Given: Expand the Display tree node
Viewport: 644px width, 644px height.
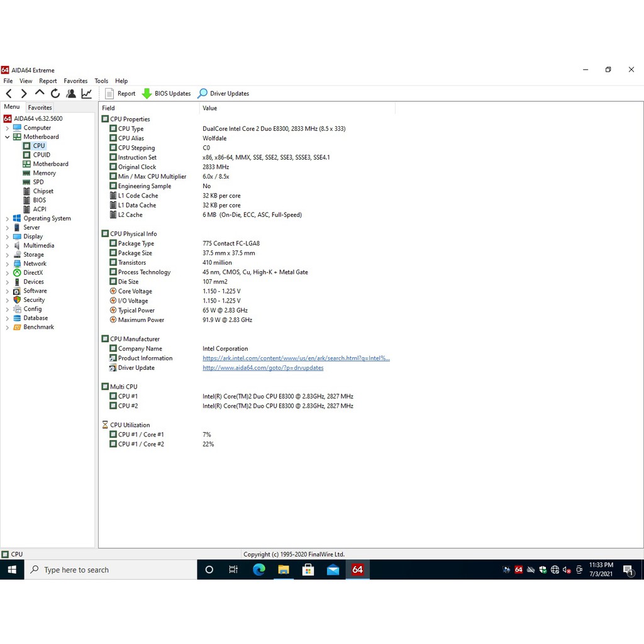Looking at the screenshot, I should click(x=7, y=237).
